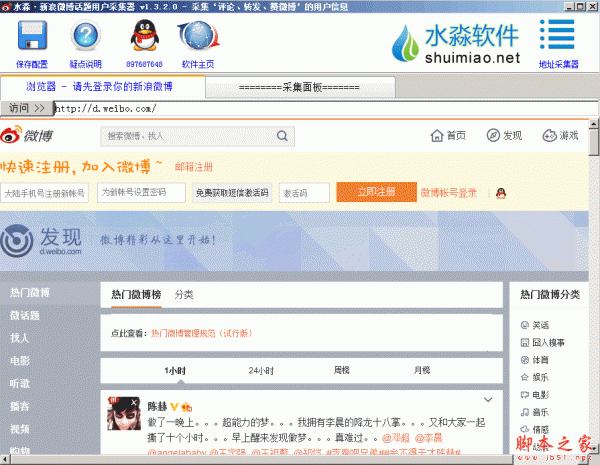The image size is (600, 465).
Task: Select the 1小时 ranking tab
Action: tap(175, 370)
